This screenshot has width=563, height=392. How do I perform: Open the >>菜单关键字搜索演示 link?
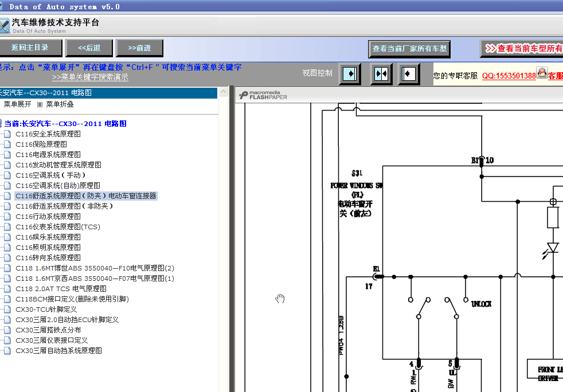click(x=90, y=77)
